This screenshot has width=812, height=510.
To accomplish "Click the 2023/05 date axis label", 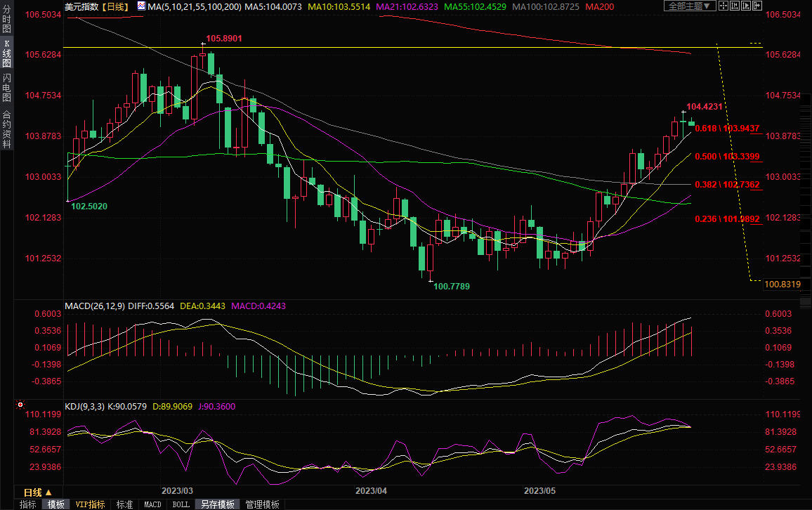I will (x=539, y=491).
